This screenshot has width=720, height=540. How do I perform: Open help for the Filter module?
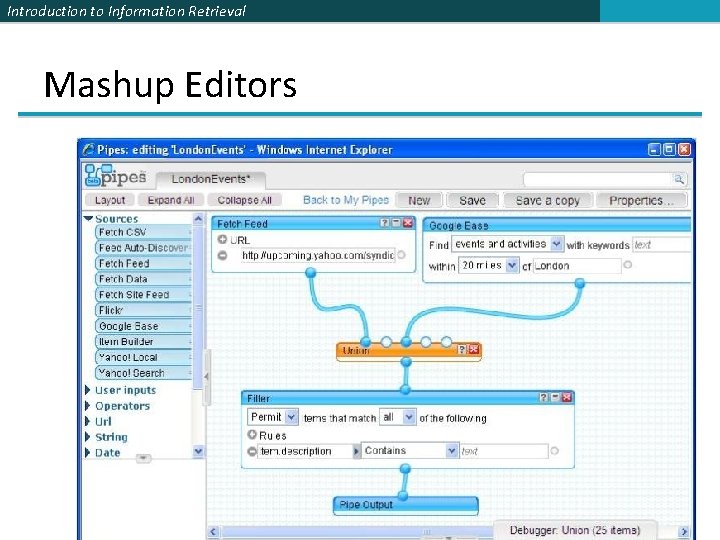click(544, 397)
